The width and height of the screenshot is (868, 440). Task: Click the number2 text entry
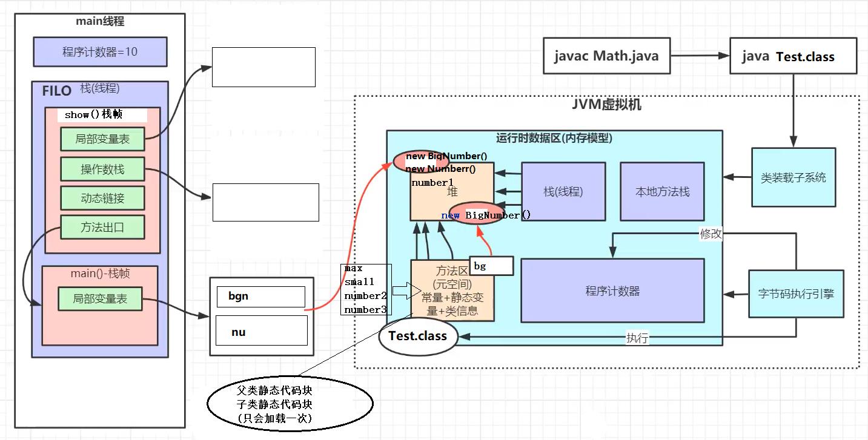click(x=366, y=295)
